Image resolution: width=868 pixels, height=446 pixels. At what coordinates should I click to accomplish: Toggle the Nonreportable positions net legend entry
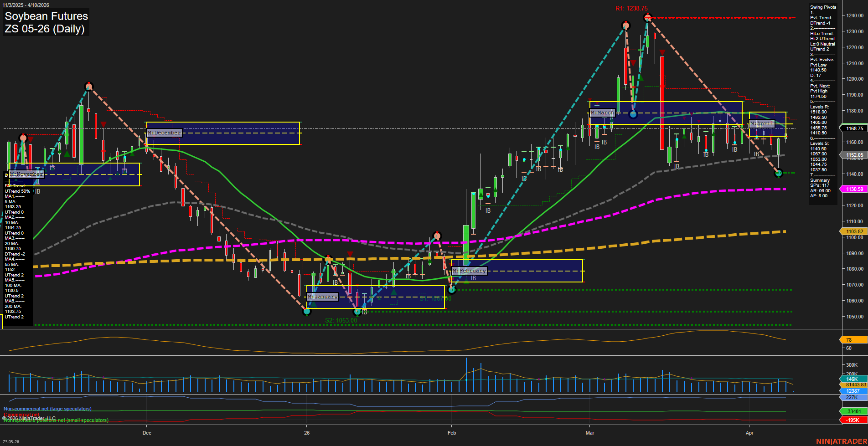tap(56, 420)
